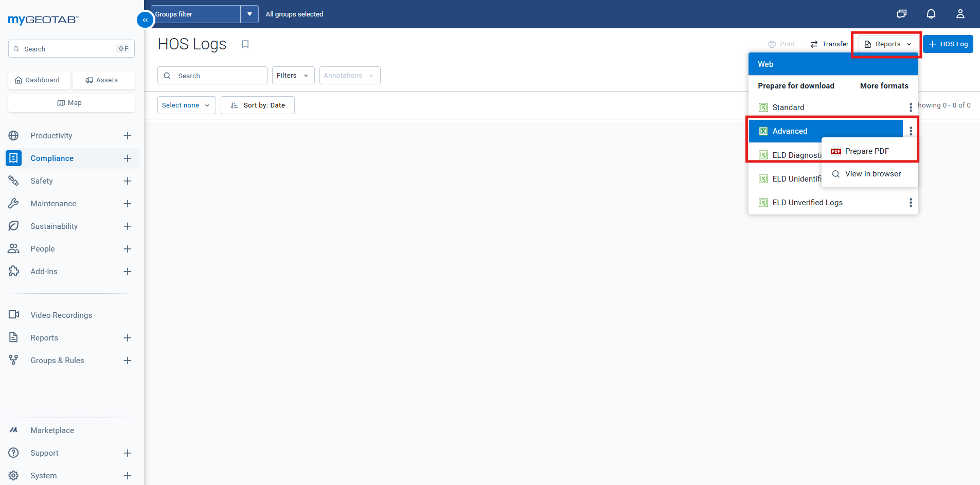The width and height of the screenshot is (980, 485).
Task: Click the Support question mark icon
Action: [14, 453]
